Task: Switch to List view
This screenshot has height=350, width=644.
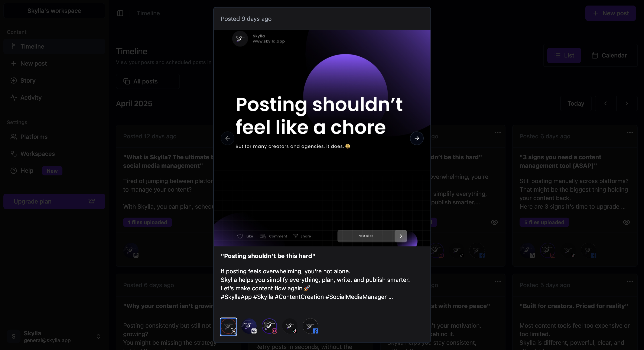Action: [x=564, y=56]
